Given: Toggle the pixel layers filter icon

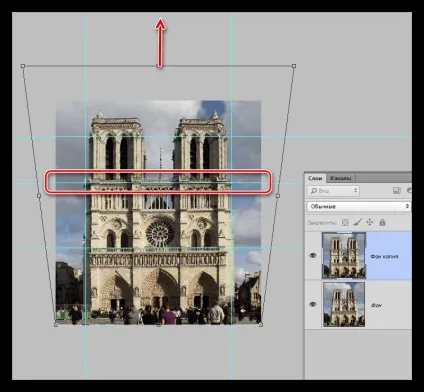Looking at the screenshot, I should pos(397,191).
